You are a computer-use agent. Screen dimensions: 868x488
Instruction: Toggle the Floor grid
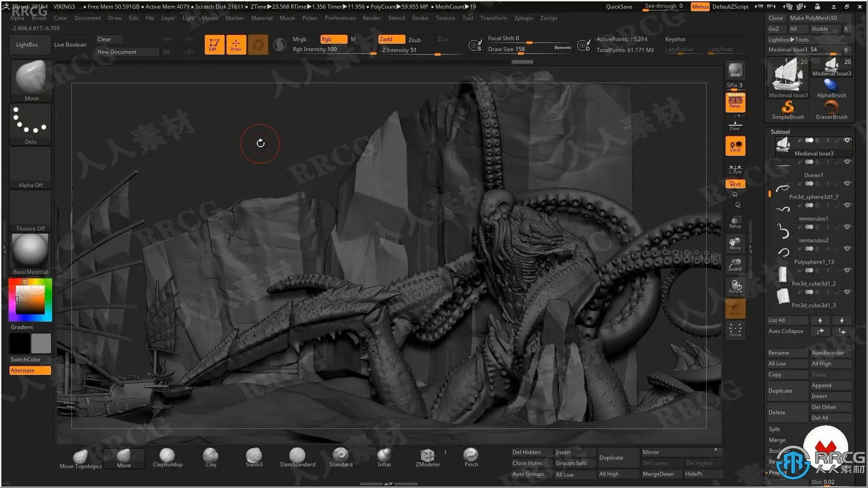(735, 125)
